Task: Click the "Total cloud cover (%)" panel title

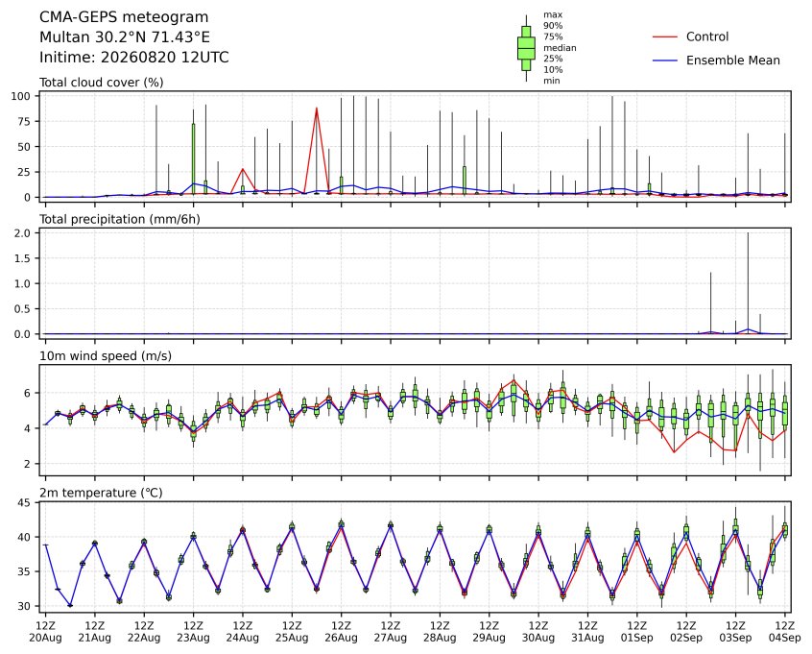Action: [102, 83]
